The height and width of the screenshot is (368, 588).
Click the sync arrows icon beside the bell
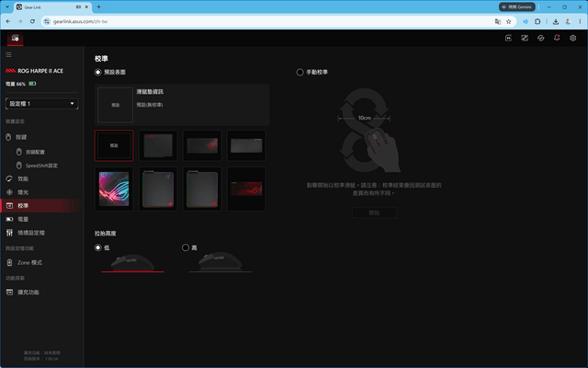click(541, 38)
